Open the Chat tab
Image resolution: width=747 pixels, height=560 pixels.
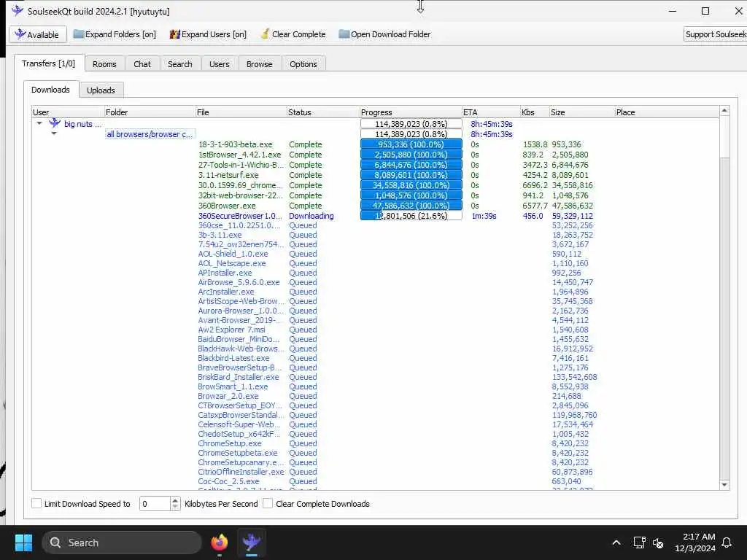point(142,64)
